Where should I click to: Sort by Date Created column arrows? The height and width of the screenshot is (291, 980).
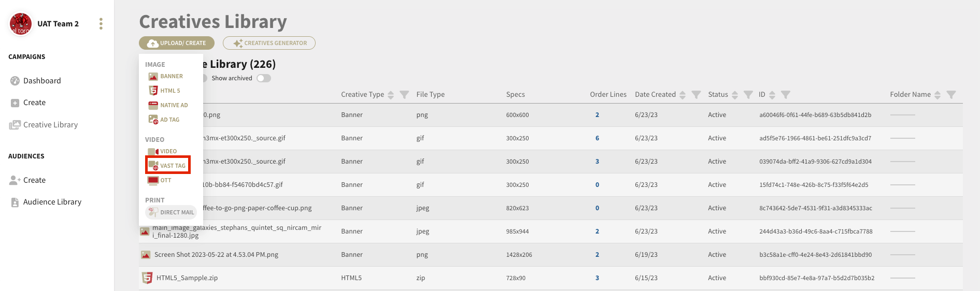click(683, 95)
